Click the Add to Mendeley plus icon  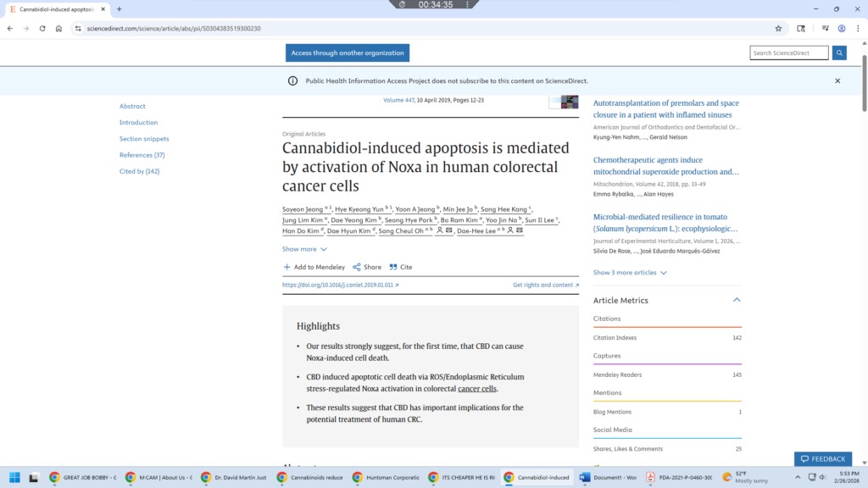[x=287, y=267]
